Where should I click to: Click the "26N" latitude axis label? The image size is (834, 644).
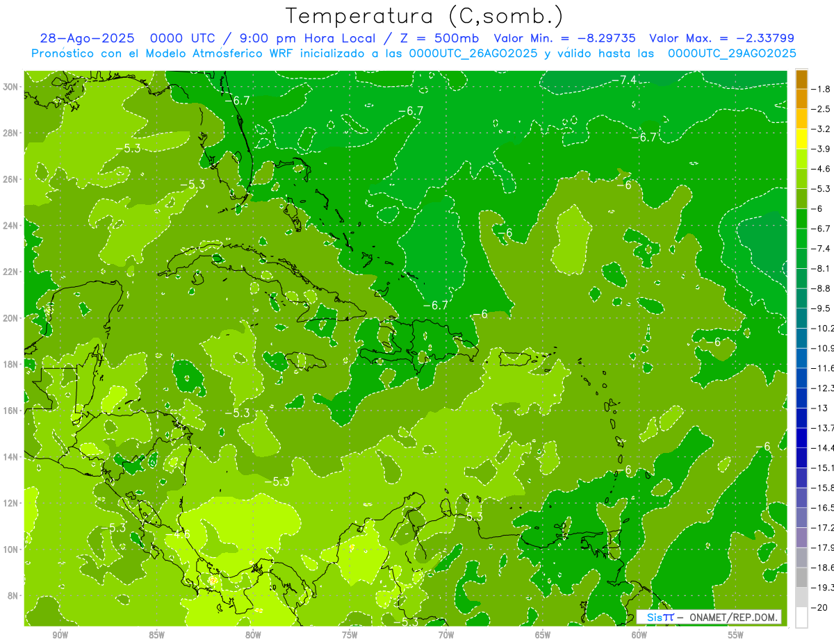[10, 179]
